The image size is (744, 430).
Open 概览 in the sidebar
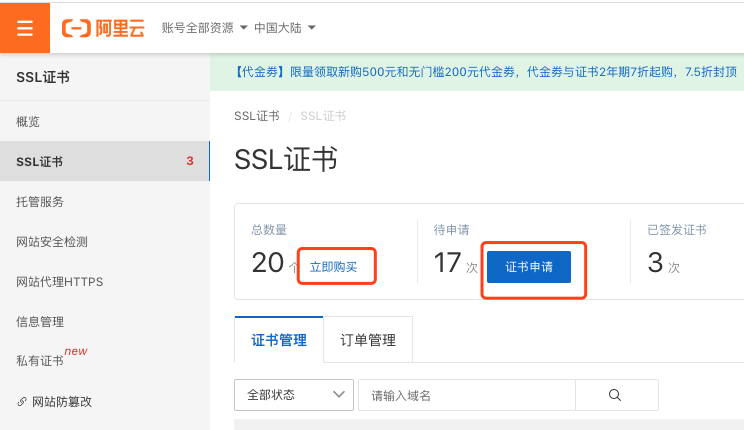pos(29,121)
